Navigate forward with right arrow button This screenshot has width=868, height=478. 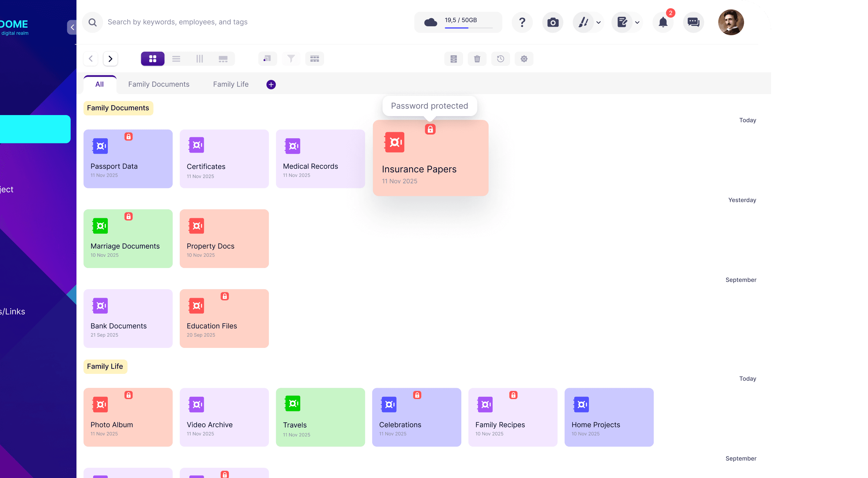(110, 59)
